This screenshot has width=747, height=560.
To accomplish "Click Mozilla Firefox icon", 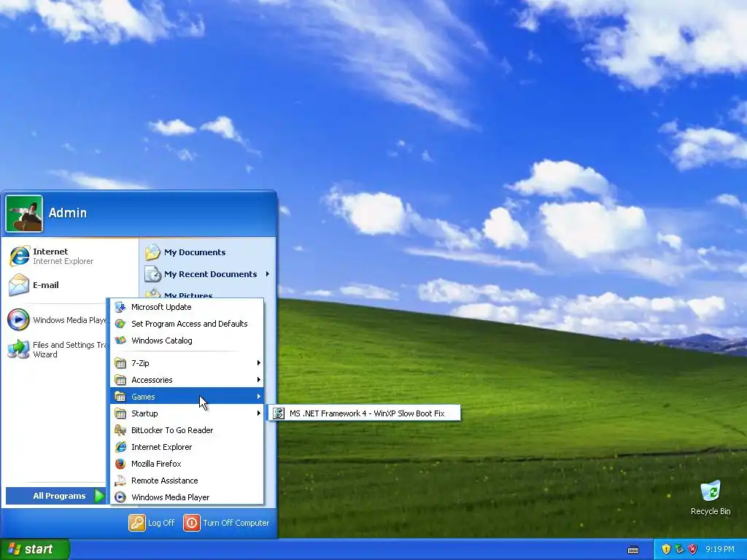I will pos(120,464).
